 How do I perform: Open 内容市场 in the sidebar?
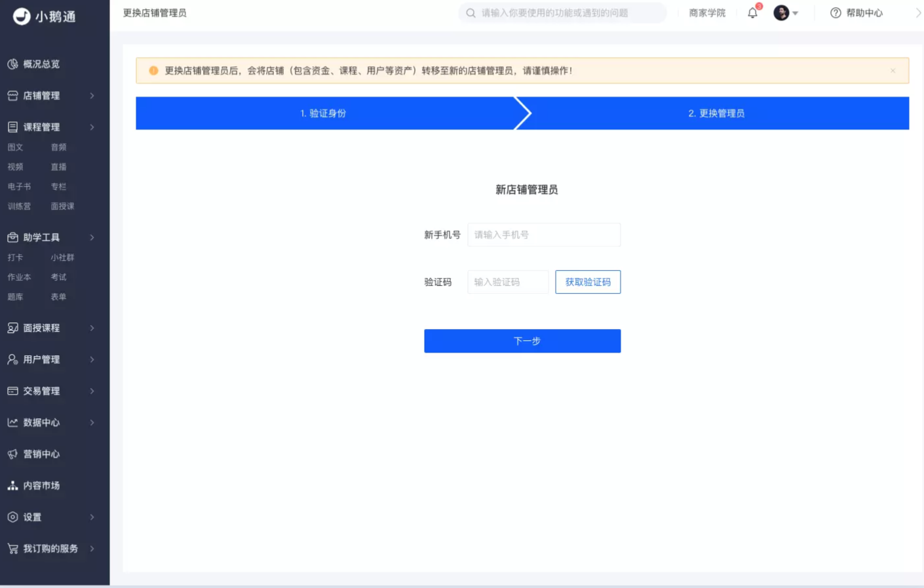point(41,486)
